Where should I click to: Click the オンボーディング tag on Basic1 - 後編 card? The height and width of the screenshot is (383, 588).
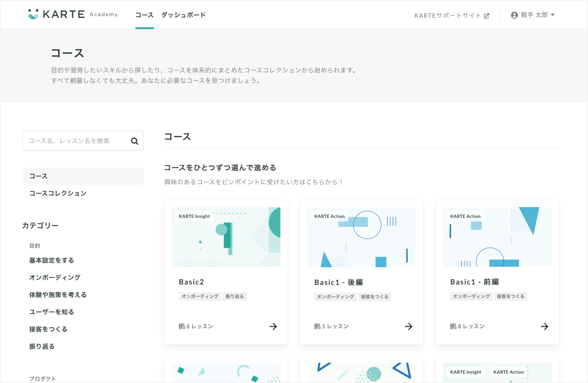pos(336,297)
